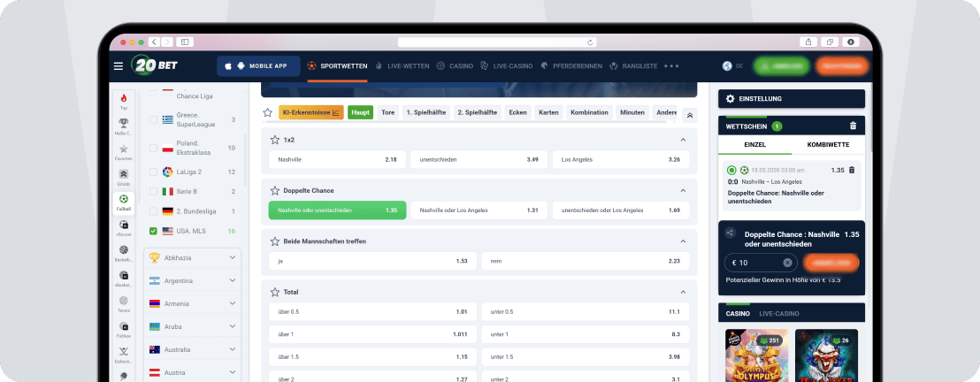This screenshot has width=980, height=382.
Task: Bet on Los Angeles at 3.26
Action: click(621, 159)
